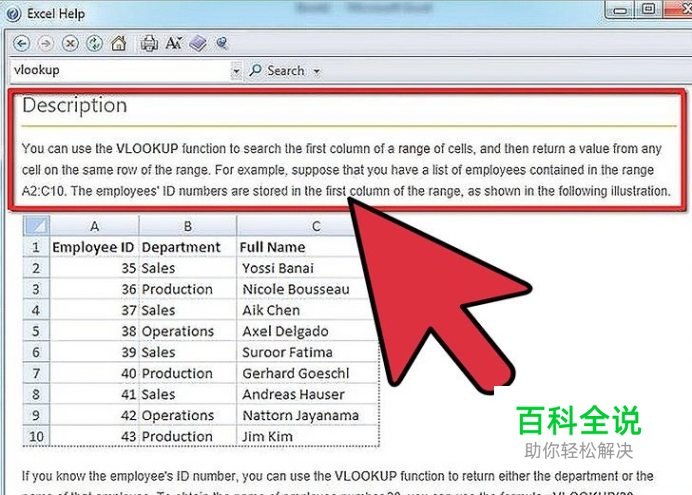
Task: Click row header 6
Action: 36,352
